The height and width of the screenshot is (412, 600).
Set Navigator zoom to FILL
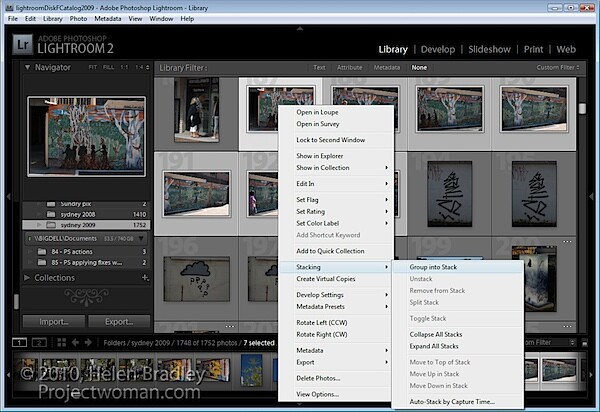pyautogui.click(x=108, y=67)
